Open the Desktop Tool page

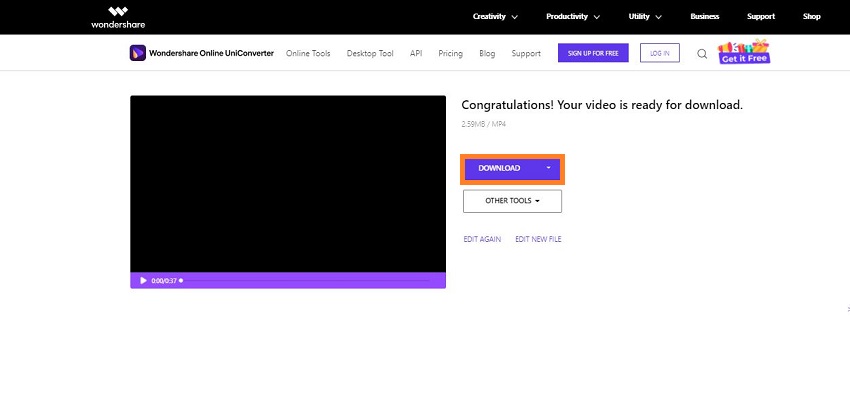370,54
